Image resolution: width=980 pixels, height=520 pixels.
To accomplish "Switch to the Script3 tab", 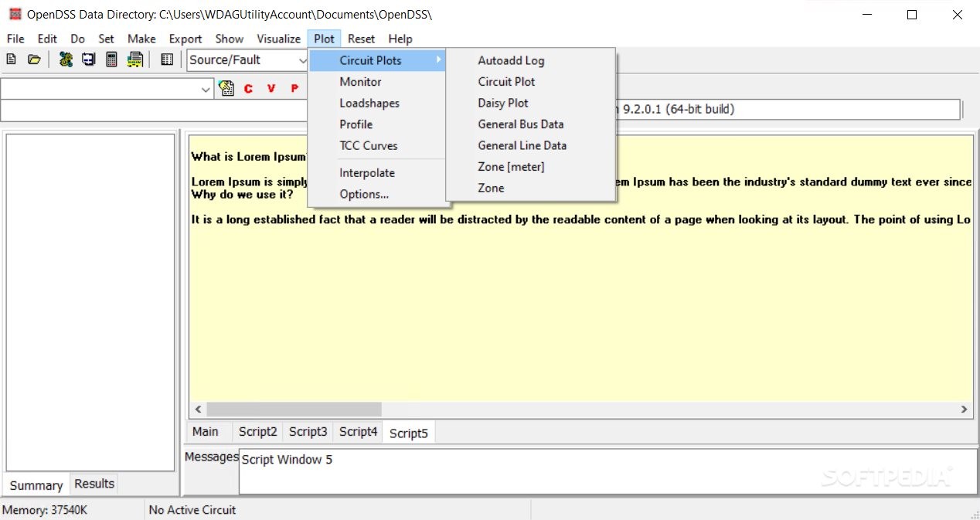I will pos(308,432).
